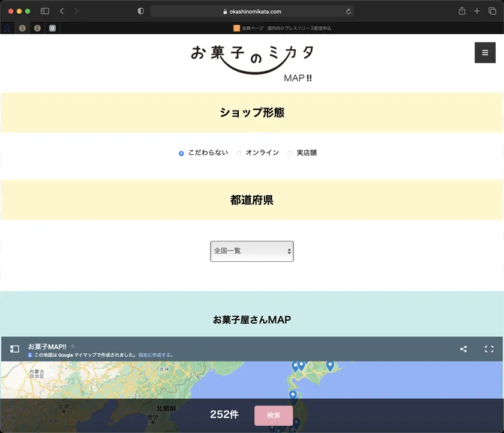The height and width of the screenshot is (433, 504).
Task: Reload the page in Safari
Action: (349, 11)
